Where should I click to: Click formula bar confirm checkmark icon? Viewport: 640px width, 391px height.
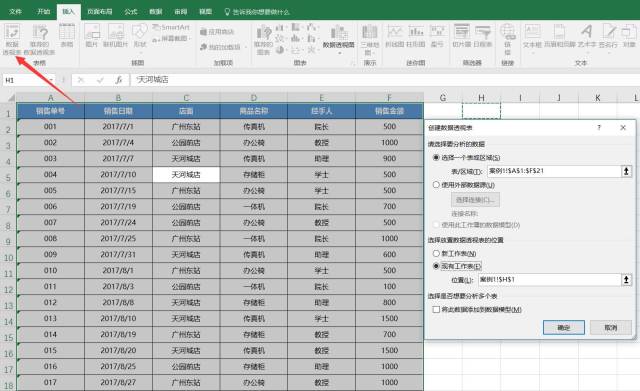pos(100,80)
